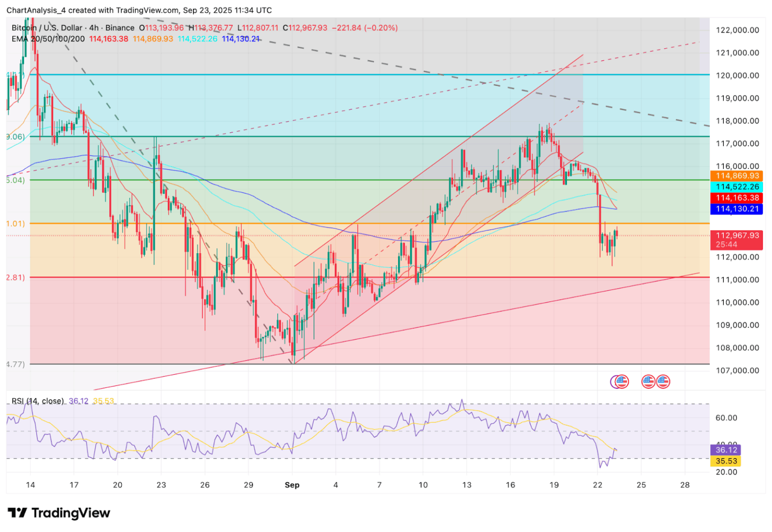This screenshot has height=532, width=772.
Task: Click the blue EMA price tag 114,130.21
Action: coord(737,209)
